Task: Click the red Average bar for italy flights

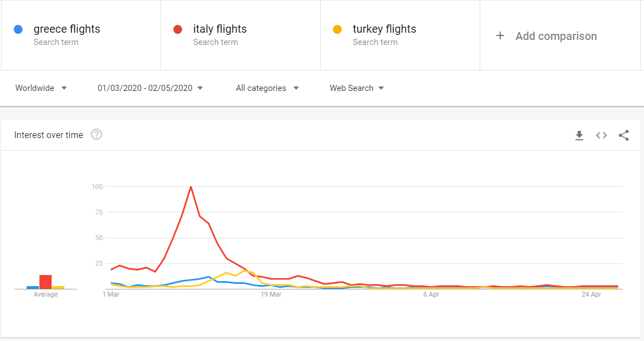Action: (46, 282)
